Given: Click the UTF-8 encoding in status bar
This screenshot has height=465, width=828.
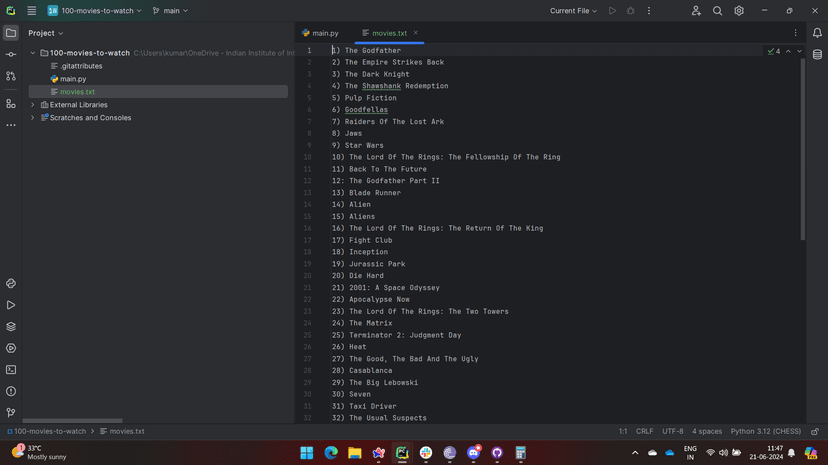Looking at the screenshot, I should [672, 432].
